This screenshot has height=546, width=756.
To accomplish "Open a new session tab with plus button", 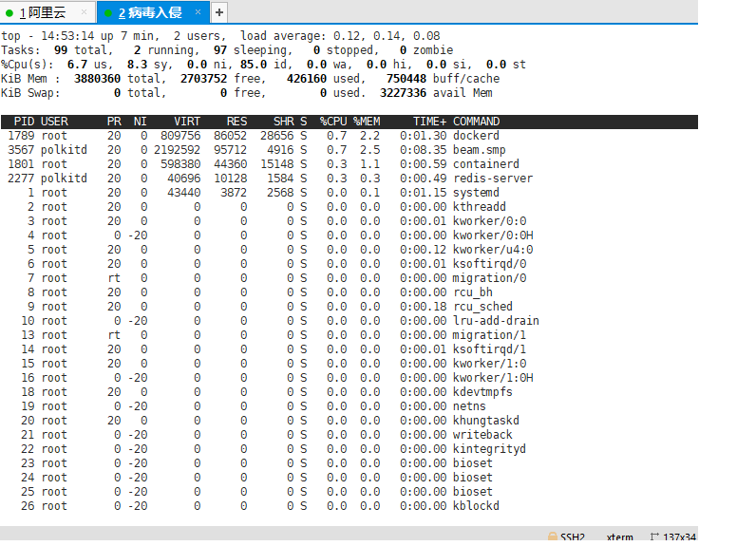I will coord(218,12).
